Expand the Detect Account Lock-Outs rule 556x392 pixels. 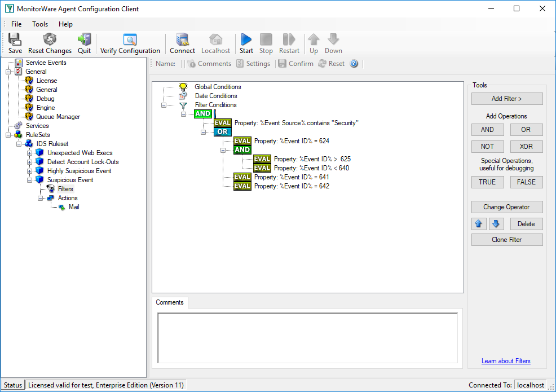30,162
